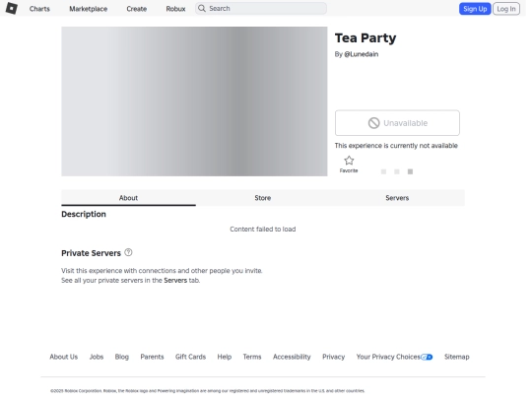Click the bold Servers link in description
Viewport: 532px width, 399px height.
coord(175,280)
